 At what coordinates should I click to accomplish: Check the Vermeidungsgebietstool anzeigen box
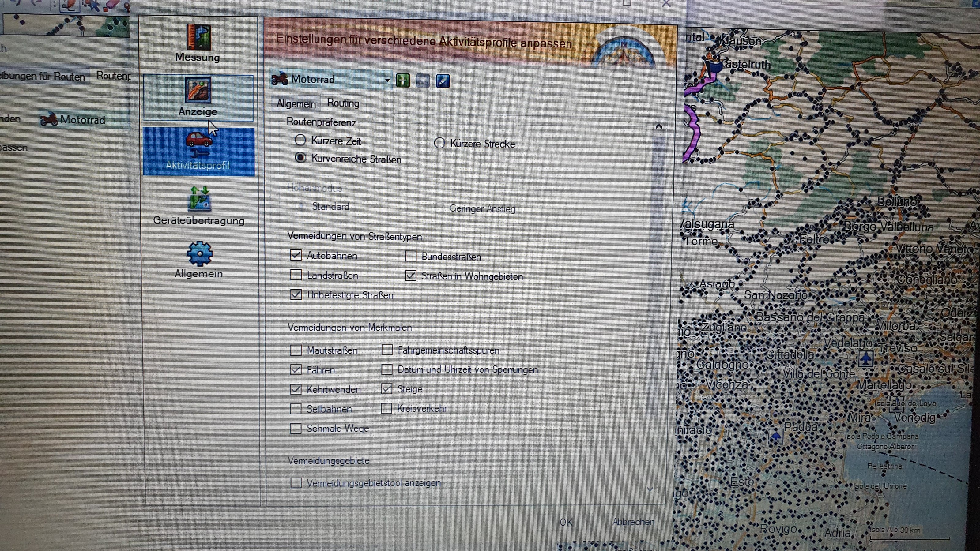296,483
